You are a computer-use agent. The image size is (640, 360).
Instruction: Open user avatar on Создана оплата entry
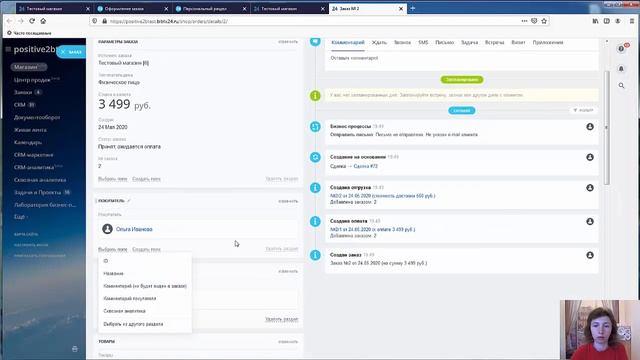coord(590,221)
